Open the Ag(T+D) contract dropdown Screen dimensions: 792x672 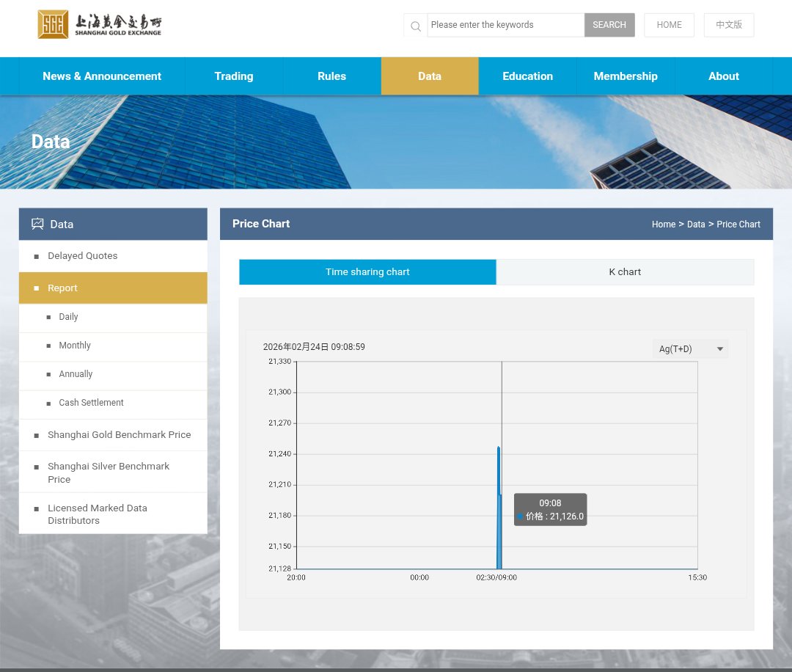(690, 348)
